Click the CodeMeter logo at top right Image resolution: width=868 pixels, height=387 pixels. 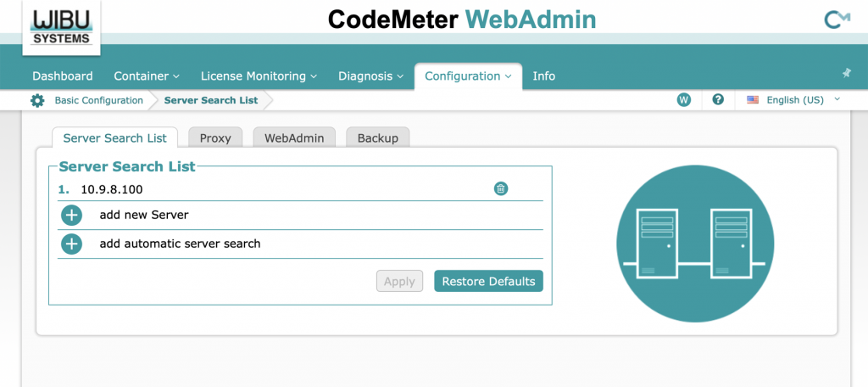click(837, 20)
